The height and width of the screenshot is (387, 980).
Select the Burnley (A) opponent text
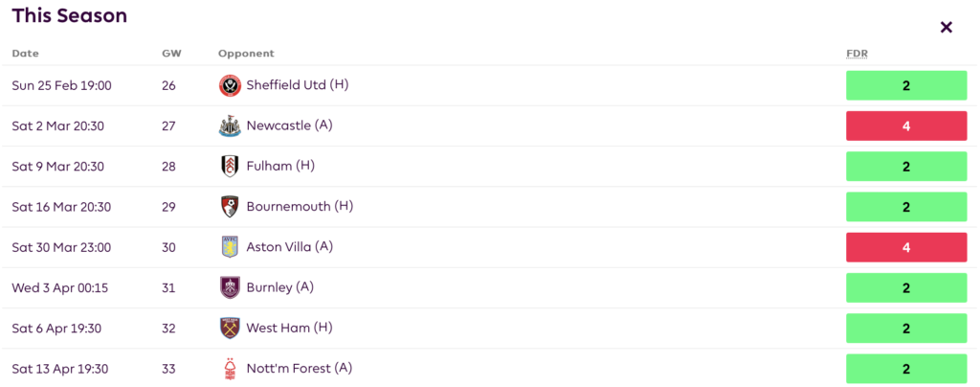280,287
